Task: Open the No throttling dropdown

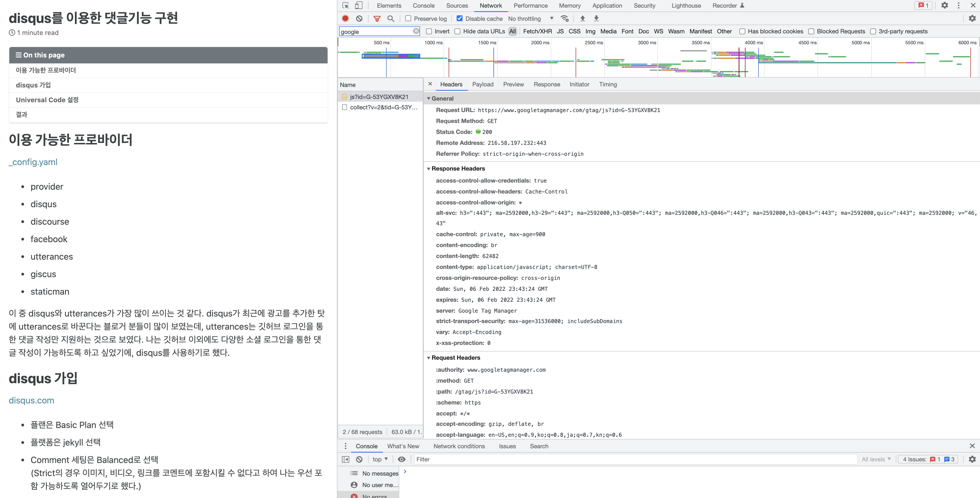Action: tap(530, 18)
